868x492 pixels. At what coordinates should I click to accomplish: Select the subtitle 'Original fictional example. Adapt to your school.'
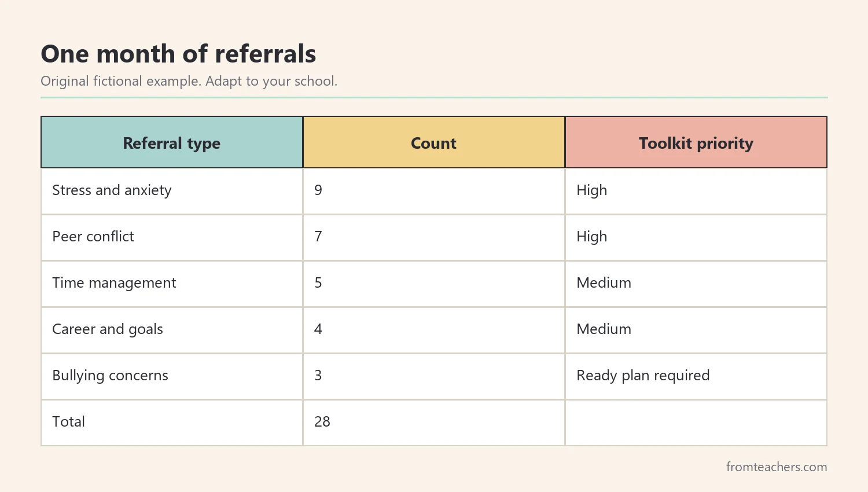[189, 81]
